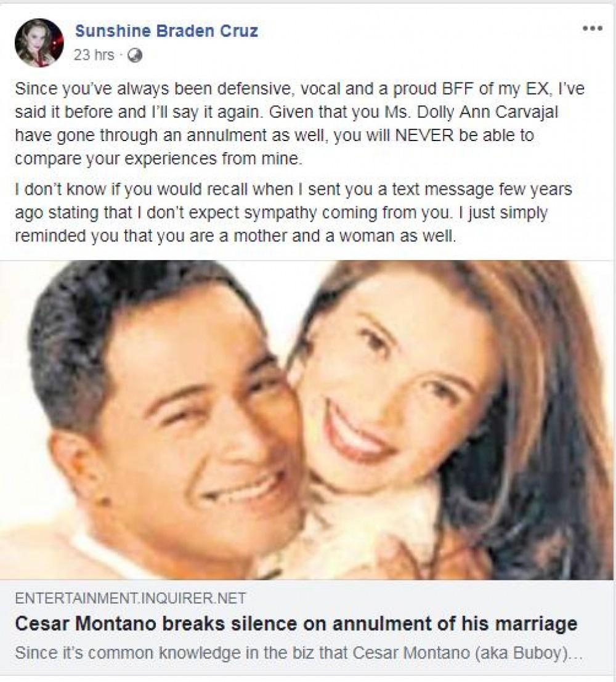Expand the truncated description ellipsis

[x=577, y=652]
